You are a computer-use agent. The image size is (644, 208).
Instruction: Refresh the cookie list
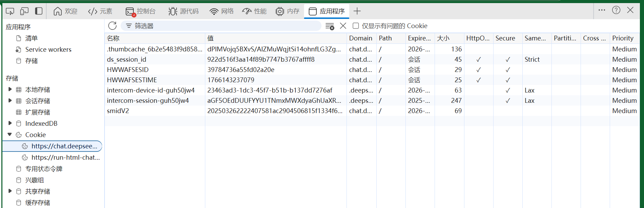pos(112,26)
